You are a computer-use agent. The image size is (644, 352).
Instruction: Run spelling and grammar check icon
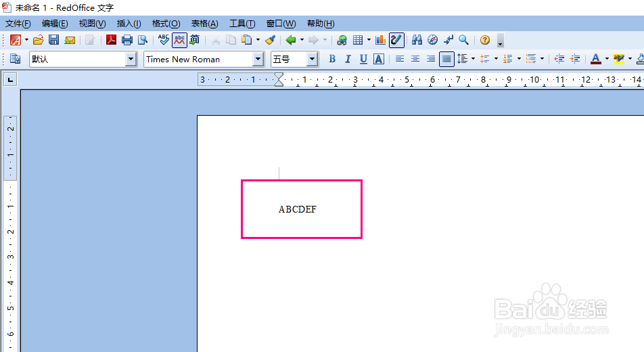(x=164, y=40)
